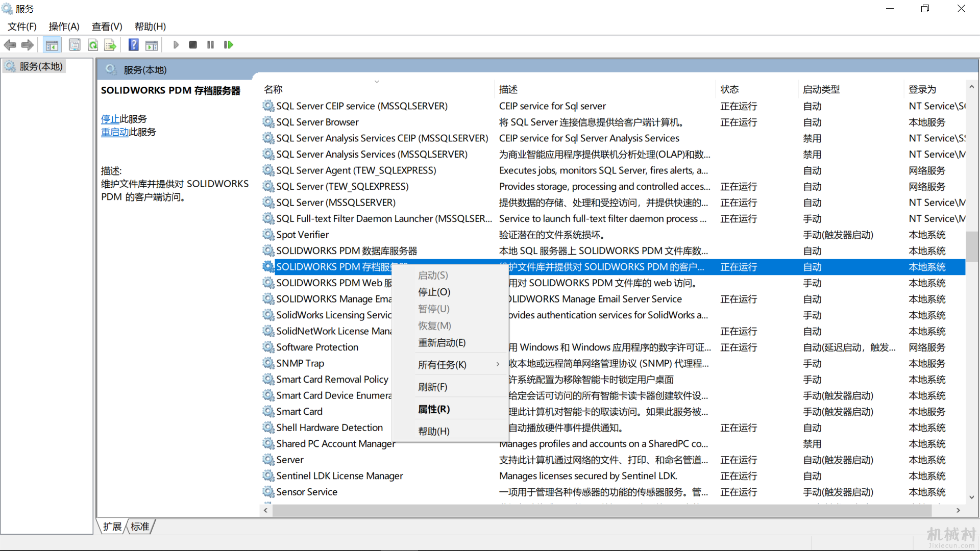The image size is (980, 551).
Task: Choose 刷新(F) in the context menu
Action: [x=450, y=387]
